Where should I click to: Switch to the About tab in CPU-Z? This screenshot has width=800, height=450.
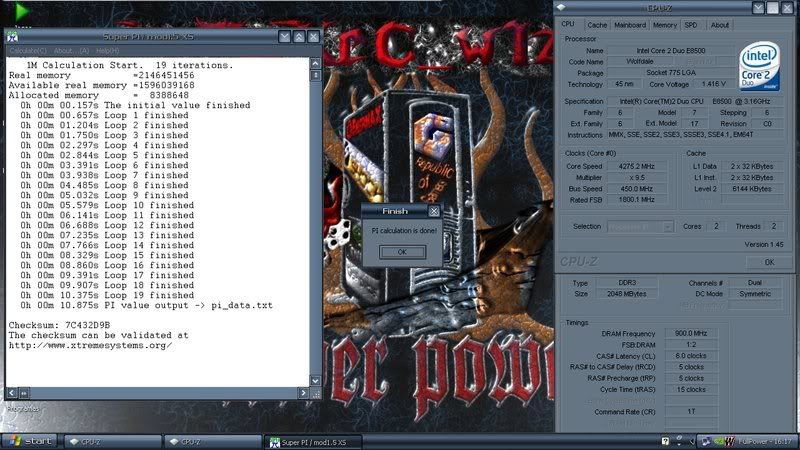[720, 24]
